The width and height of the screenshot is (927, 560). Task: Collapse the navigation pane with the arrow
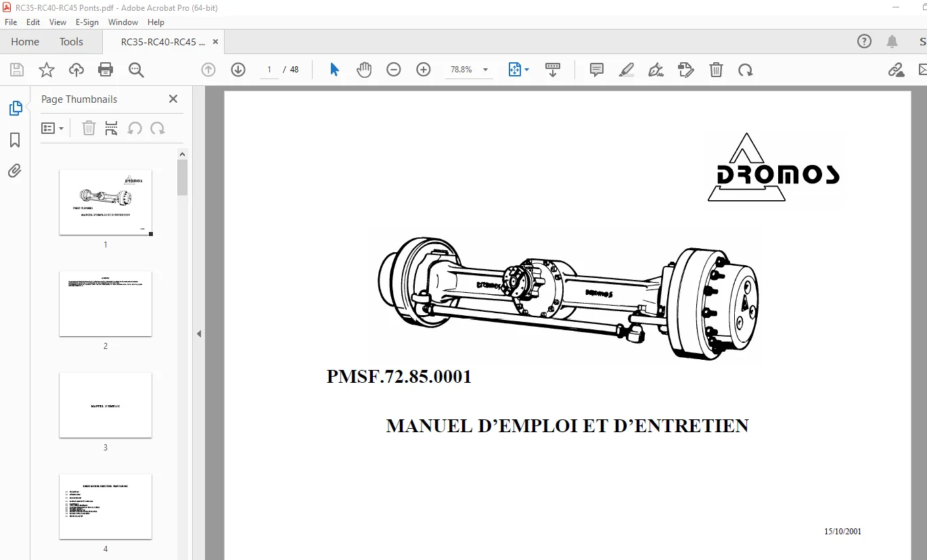coord(199,333)
